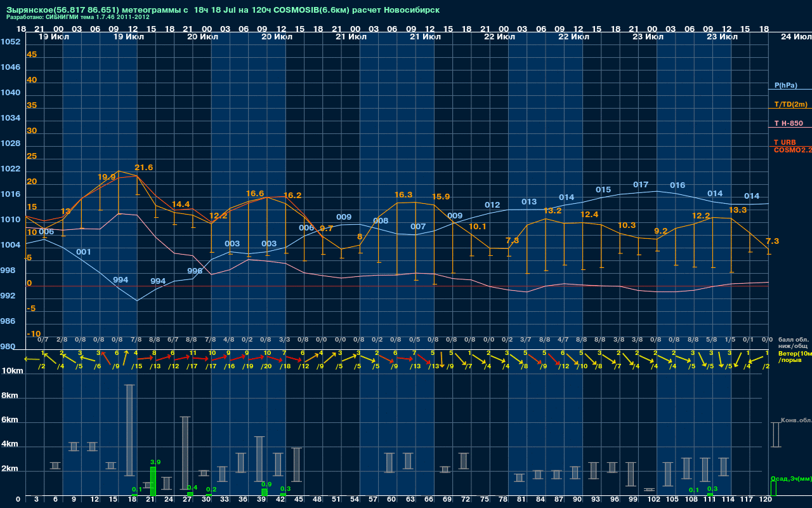Click the 16.6 temperature value

tap(254, 194)
